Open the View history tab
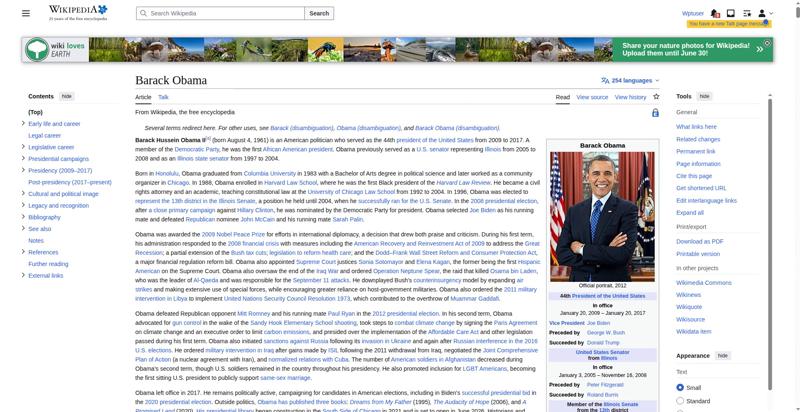Image resolution: width=800 pixels, height=412 pixels. click(630, 97)
